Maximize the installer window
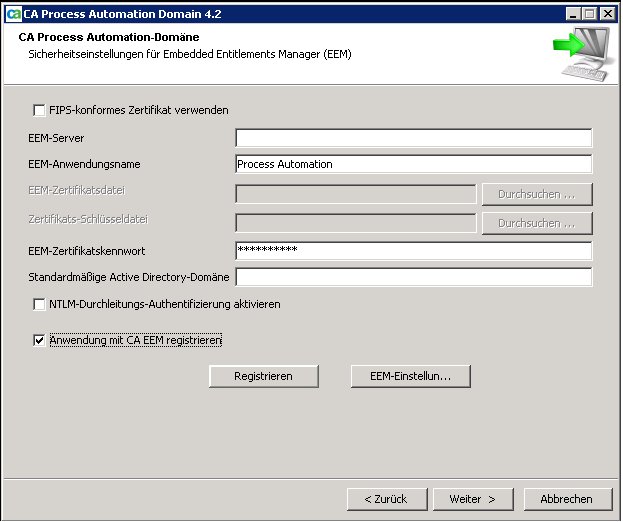623x522 pixels. 590,14
